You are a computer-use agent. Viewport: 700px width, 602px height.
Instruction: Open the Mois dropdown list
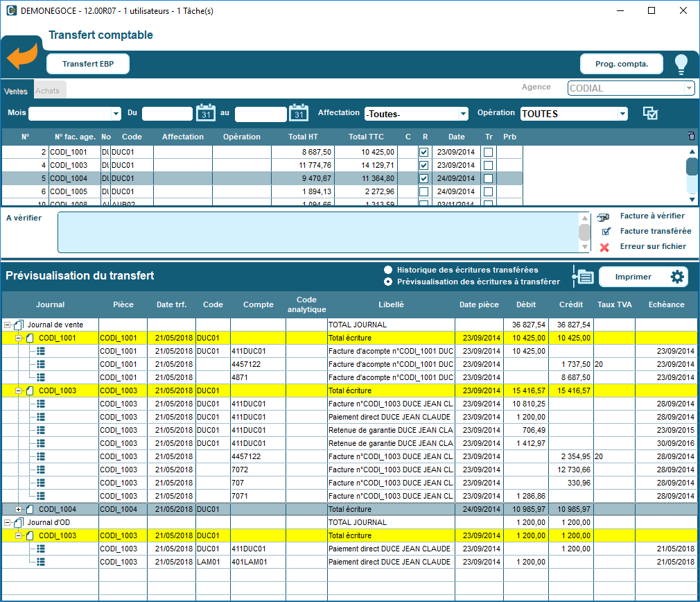tap(116, 114)
